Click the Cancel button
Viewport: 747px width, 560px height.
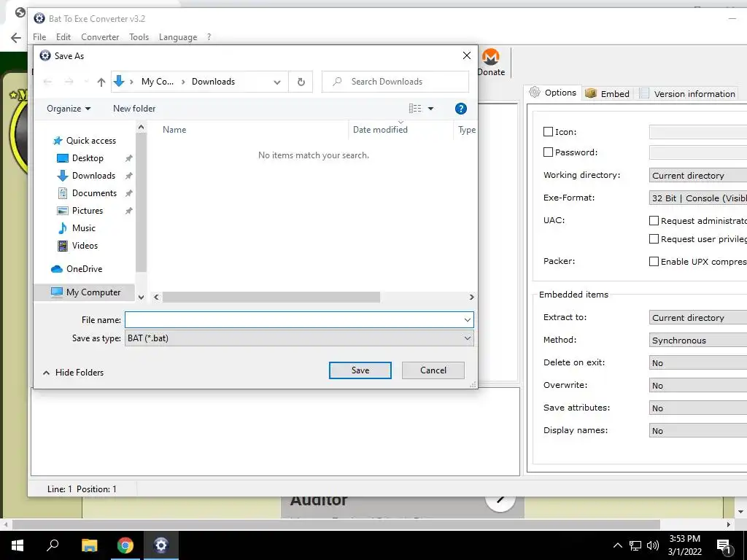click(433, 370)
